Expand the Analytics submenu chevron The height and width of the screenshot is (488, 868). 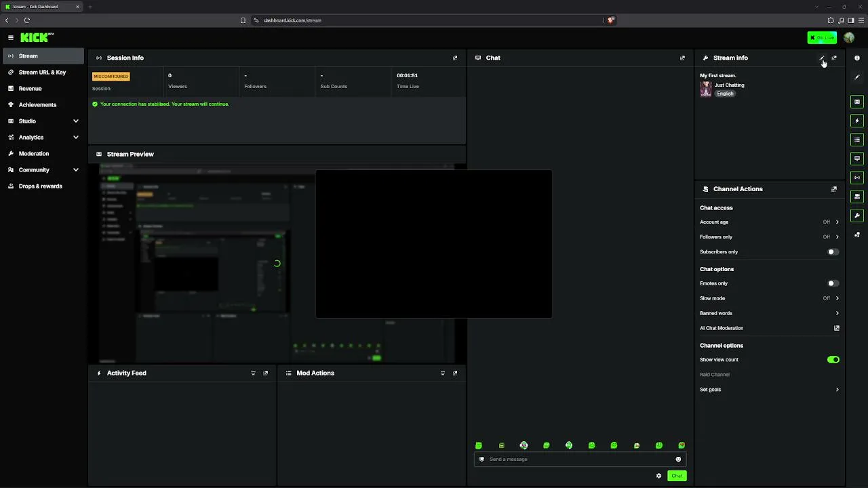click(x=75, y=138)
